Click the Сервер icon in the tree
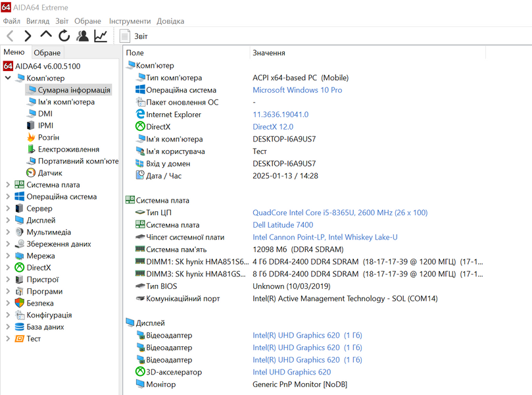 19,208
